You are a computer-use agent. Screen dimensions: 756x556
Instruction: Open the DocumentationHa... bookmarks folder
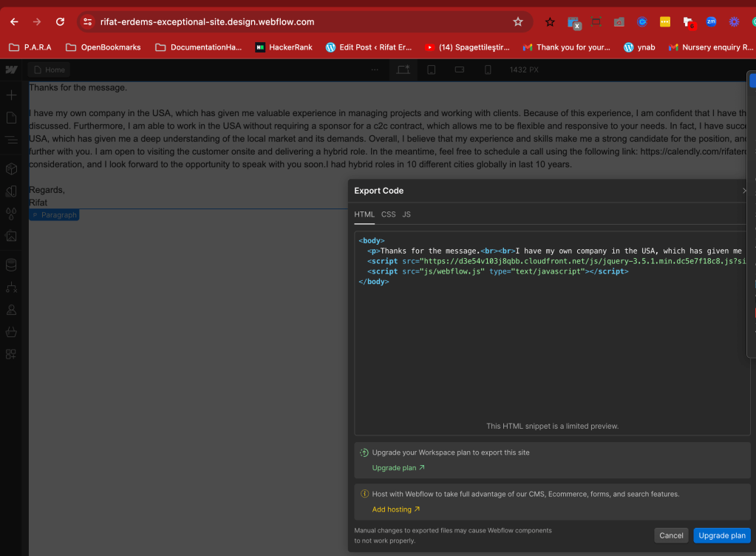click(198, 47)
